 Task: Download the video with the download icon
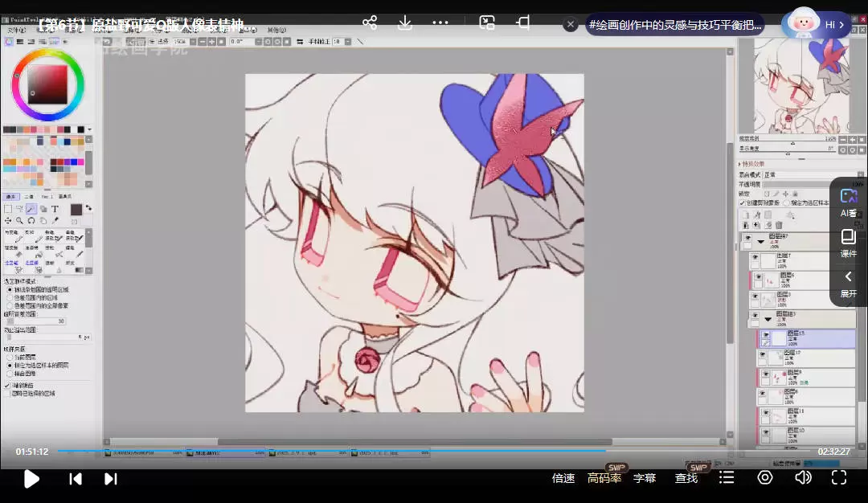coord(404,22)
